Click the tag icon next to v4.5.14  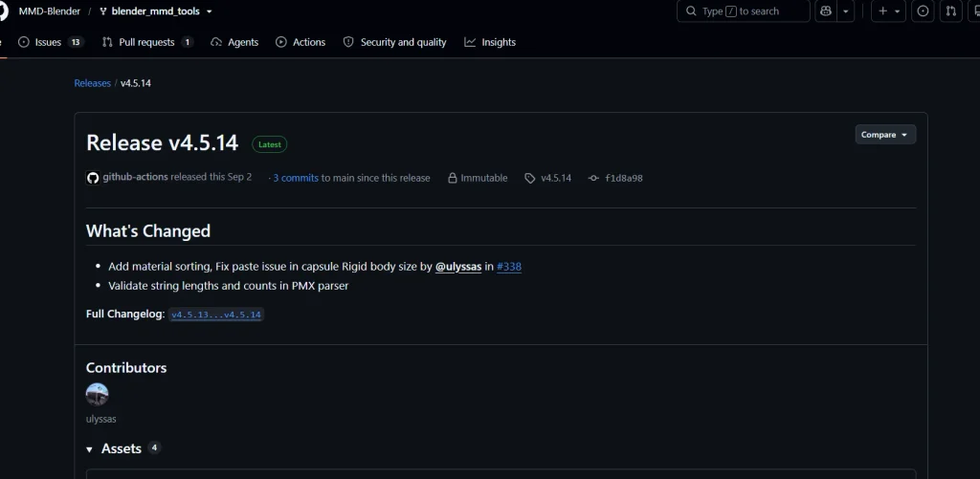pyautogui.click(x=530, y=179)
